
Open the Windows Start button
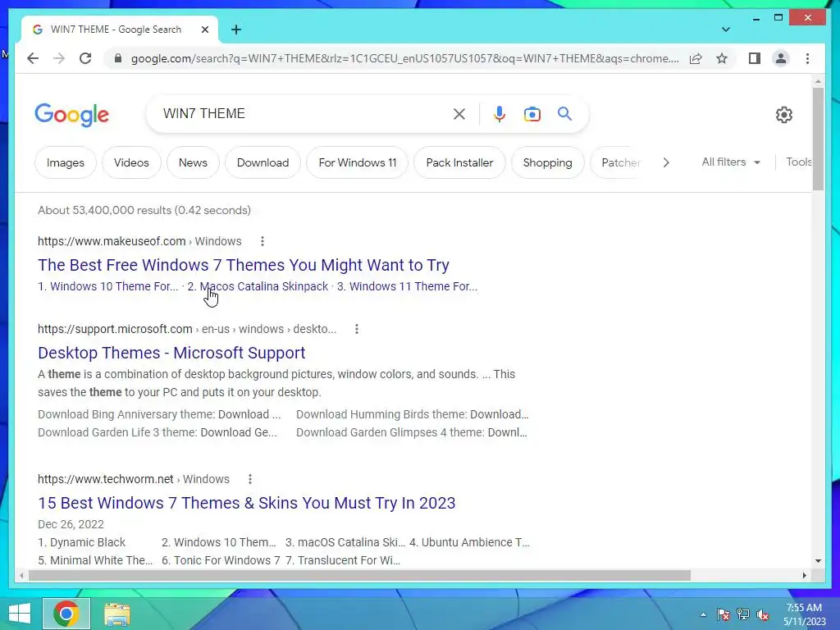(x=20, y=614)
